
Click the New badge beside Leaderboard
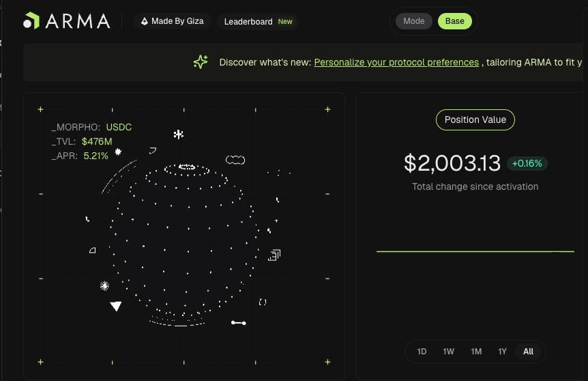click(285, 22)
